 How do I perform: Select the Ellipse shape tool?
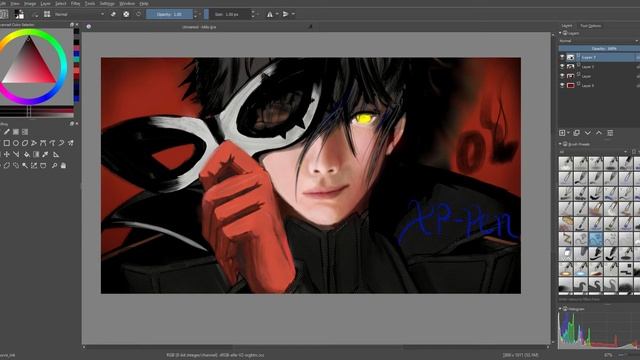[16, 143]
